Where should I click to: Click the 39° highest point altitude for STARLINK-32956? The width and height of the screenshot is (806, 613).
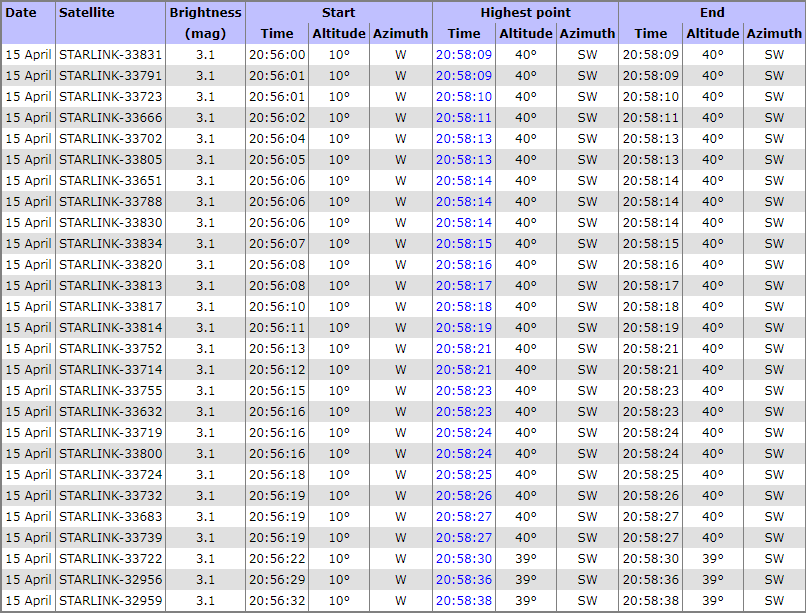pos(526,580)
